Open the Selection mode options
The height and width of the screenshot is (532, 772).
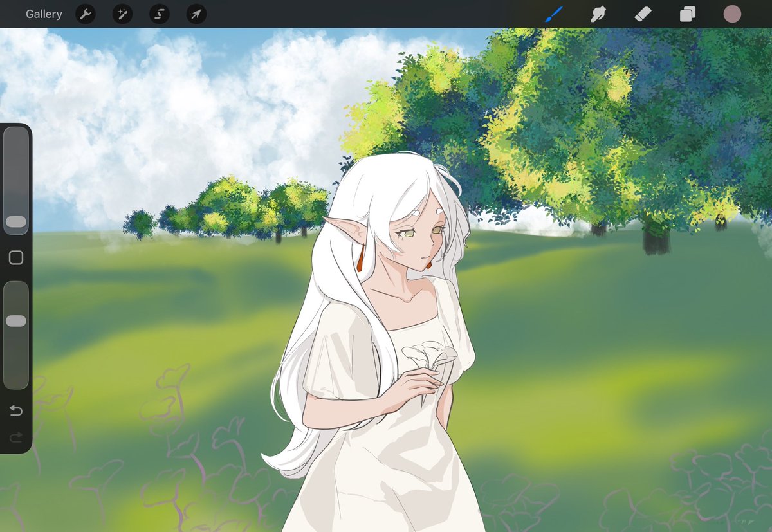[160, 14]
